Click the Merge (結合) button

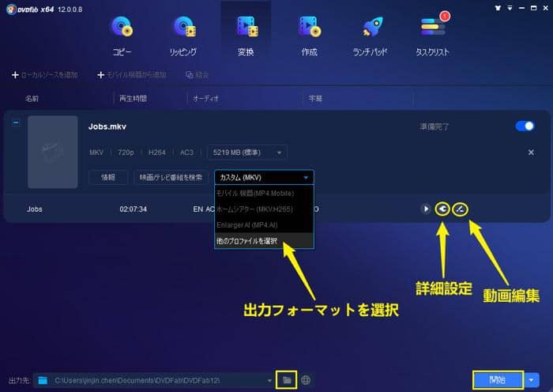[x=197, y=75]
